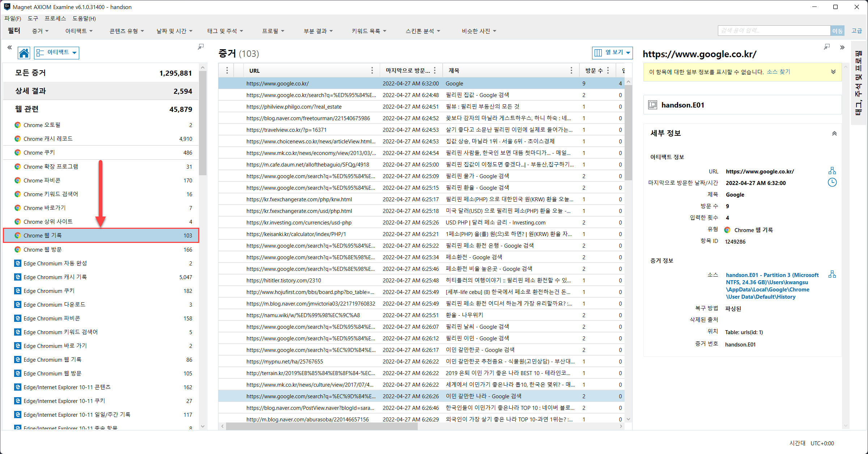Viewport: 868px width, 454px height.
Task: Open the 열 보기 view dropdown
Action: tap(612, 53)
